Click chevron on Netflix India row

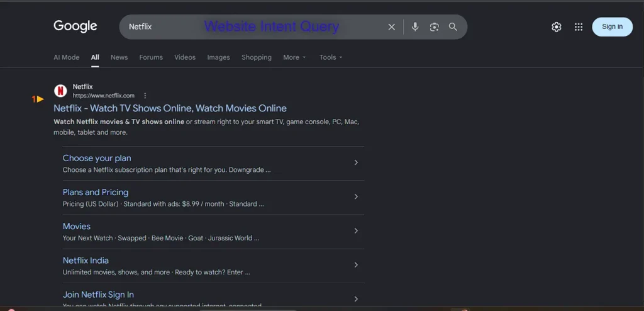[356, 265]
